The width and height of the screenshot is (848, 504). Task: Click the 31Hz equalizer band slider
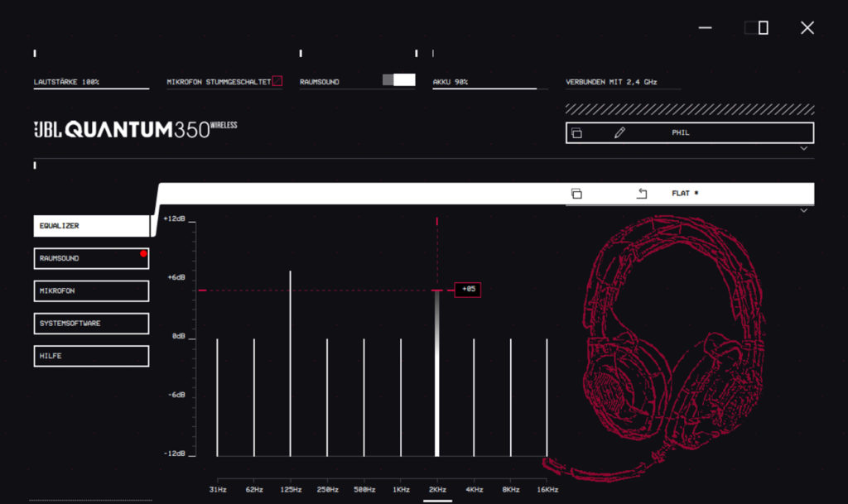click(218, 397)
